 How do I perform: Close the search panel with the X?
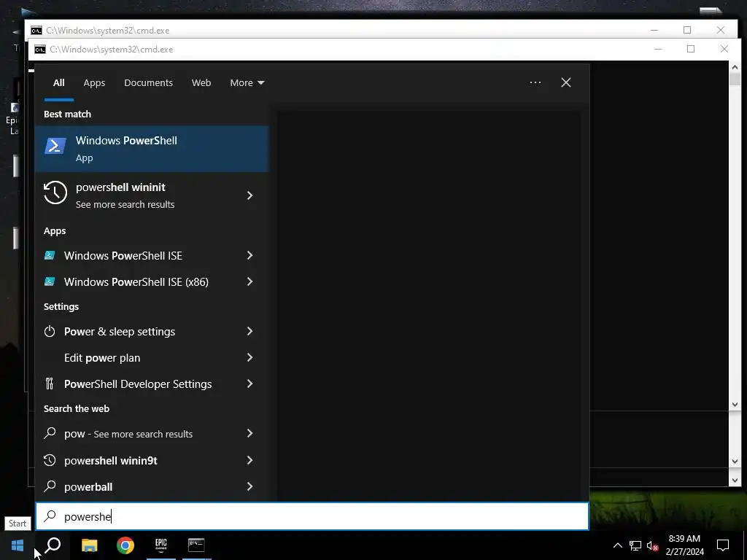tap(566, 82)
